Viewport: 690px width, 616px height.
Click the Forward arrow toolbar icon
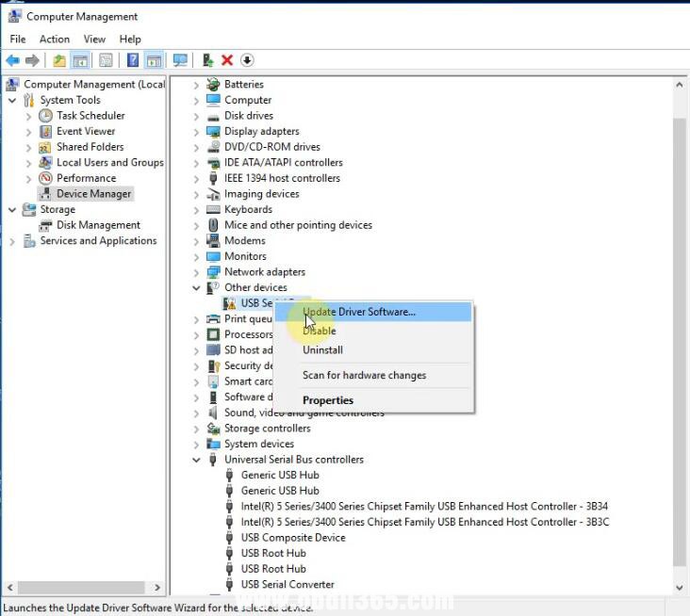coord(32,60)
